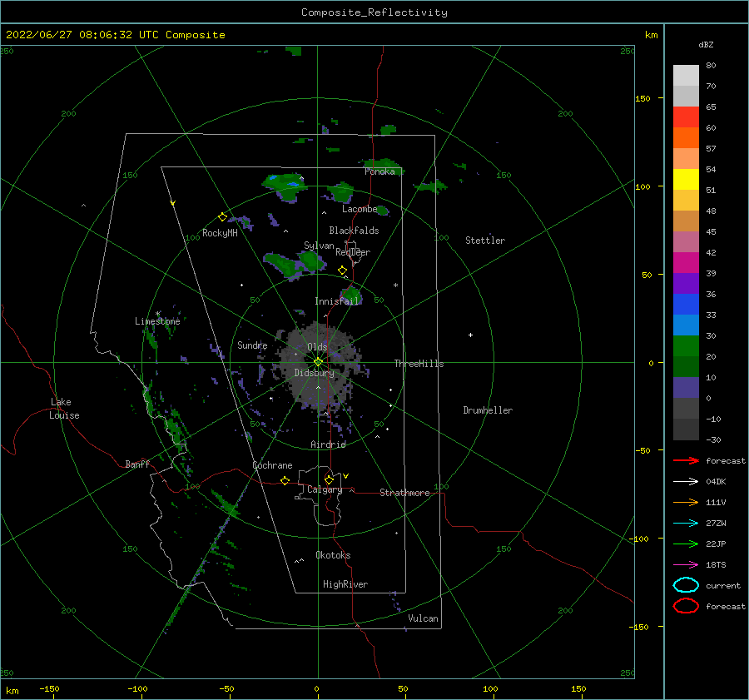Click the ThreeHills label
Image resolution: width=749 pixels, height=700 pixels.
pyautogui.click(x=419, y=364)
